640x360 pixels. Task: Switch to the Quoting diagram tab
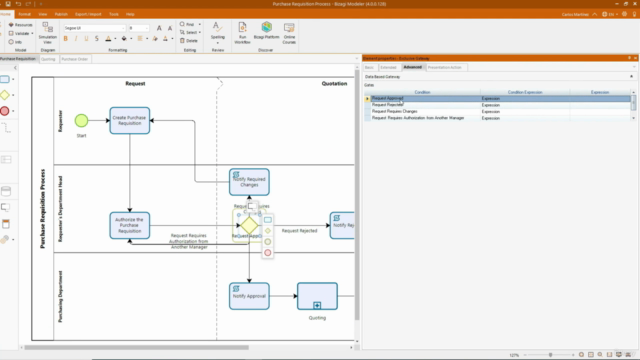[x=48, y=59]
